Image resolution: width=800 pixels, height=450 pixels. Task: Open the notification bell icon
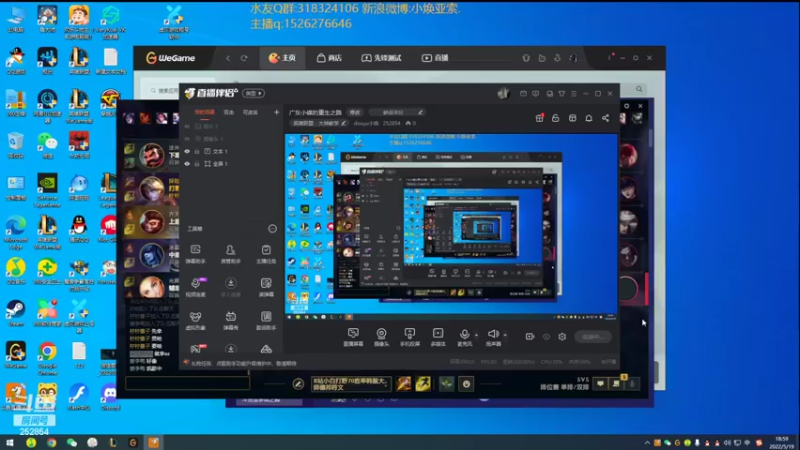click(589, 118)
